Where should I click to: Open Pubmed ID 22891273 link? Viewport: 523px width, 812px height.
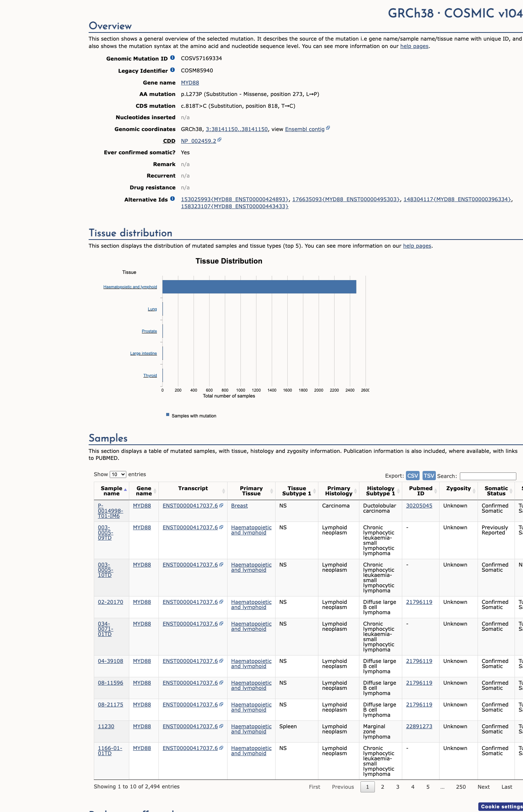point(419,726)
